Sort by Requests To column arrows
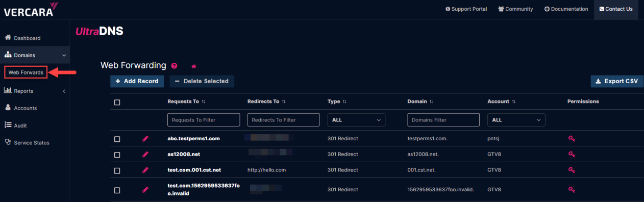Image resolution: width=644 pixels, height=202 pixels. (x=204, y=102)
